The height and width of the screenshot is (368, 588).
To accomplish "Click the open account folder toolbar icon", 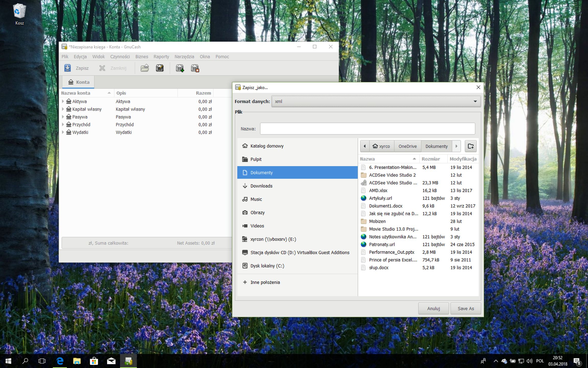I will [145, 68].
